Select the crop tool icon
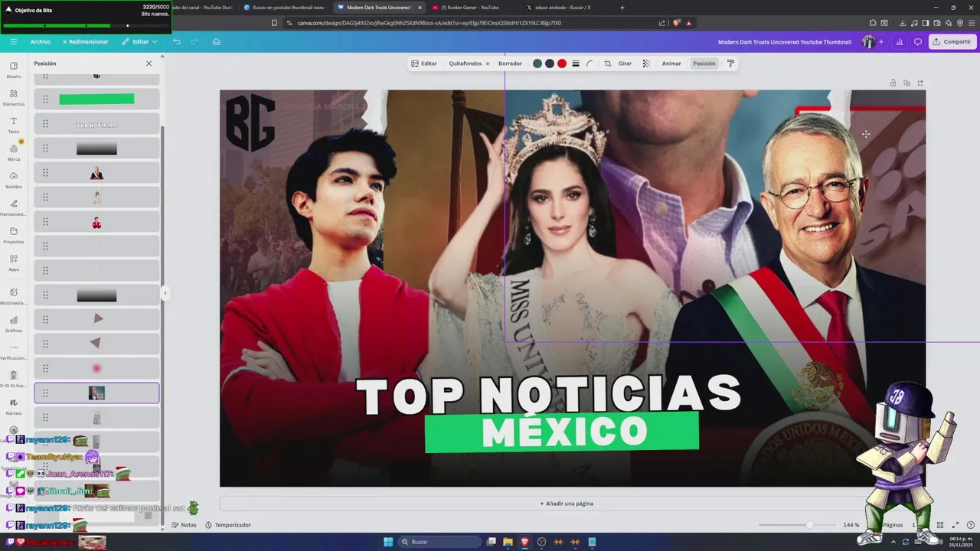 (x=608, y=64)
